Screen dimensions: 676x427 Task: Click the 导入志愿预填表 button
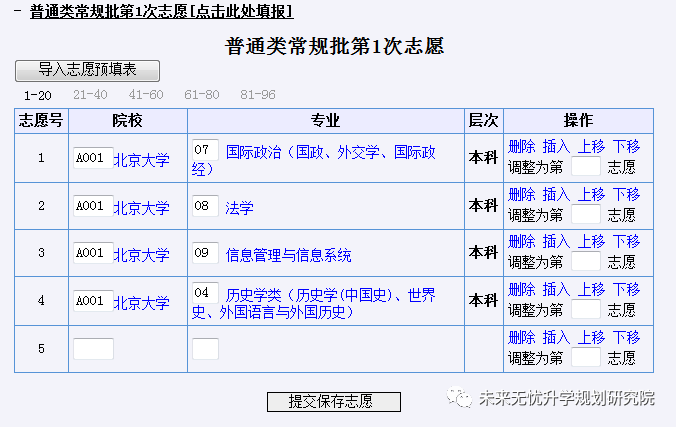(x=88, y=71)
